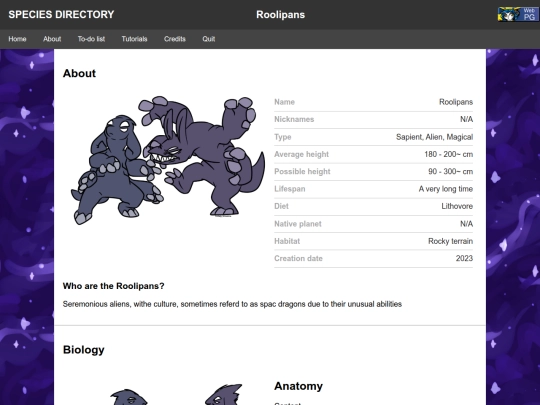Click the 'Rocky terrain' habitat value
Viewport: 540px width, 405px height.
point(450,241)
